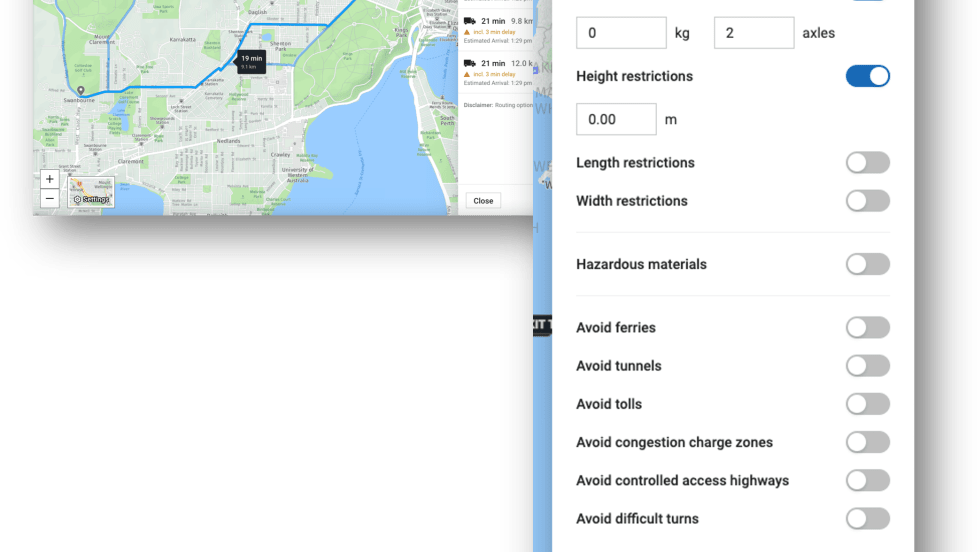Turn on Avoid congestion charge zones

[867, 442]
